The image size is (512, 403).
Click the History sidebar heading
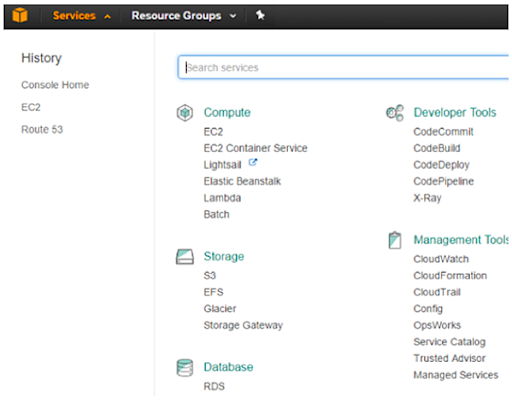pos(41,58)
